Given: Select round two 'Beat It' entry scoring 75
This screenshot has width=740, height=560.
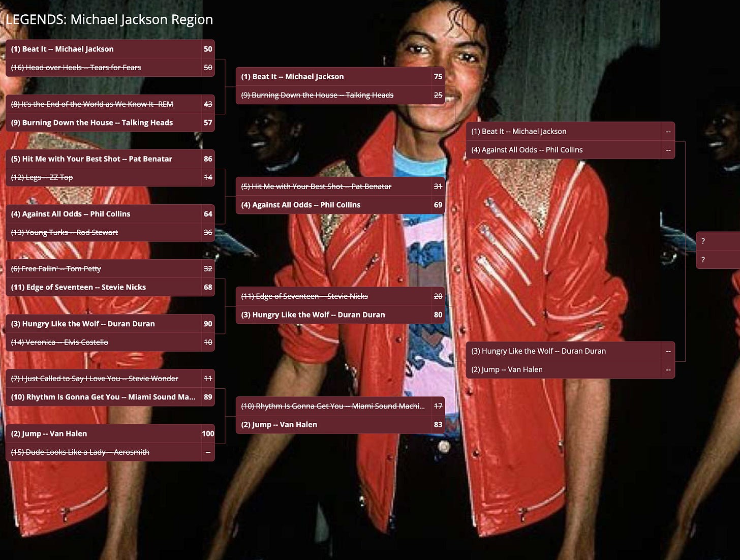Looking at the screenshot, I should [x=341, y=77].
